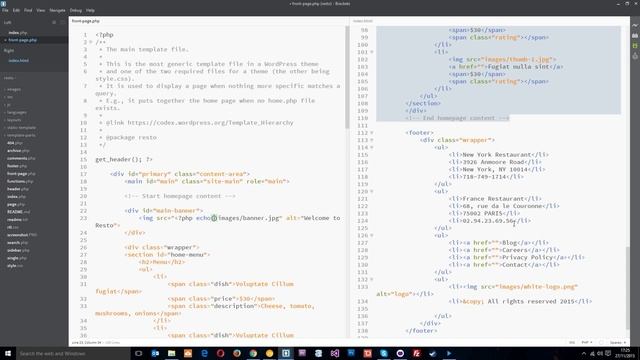Open single.php in the project tree
The width and height of the screenshot is (640, 360).
click(x=17, y=258)
